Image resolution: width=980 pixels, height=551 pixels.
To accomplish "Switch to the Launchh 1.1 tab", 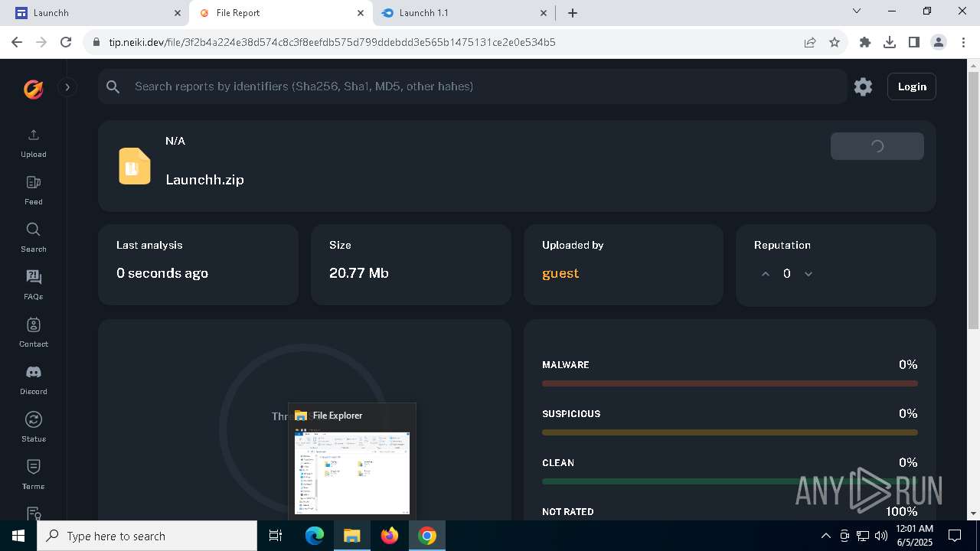I will 464,13.
